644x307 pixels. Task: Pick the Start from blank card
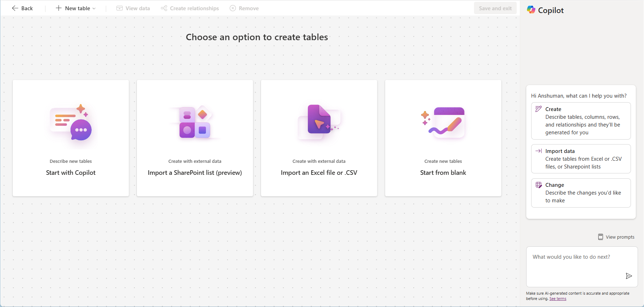pyautogui.click(x=443, y=138)
